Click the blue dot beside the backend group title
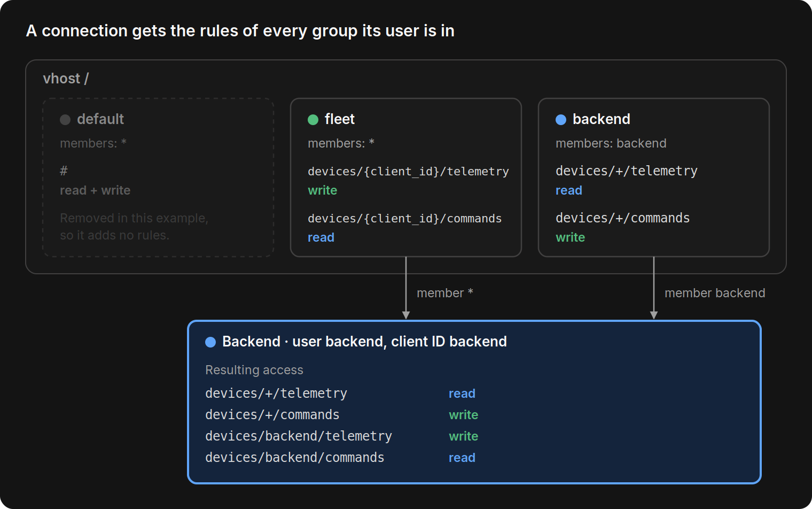812x509 pixels. [x=561, y=120]
